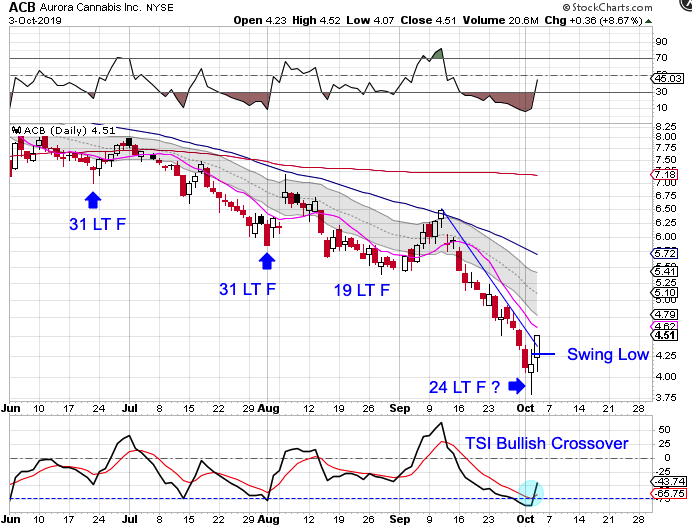This screenshot has height=527, width=692.
Task: Click the Oct label on TSI panel date axis
Action: (x=525, y=519)
